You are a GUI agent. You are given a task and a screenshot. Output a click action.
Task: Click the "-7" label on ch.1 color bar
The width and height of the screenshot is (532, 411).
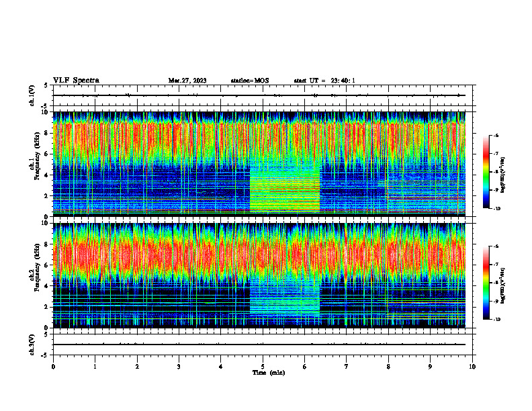click(496, 154)
